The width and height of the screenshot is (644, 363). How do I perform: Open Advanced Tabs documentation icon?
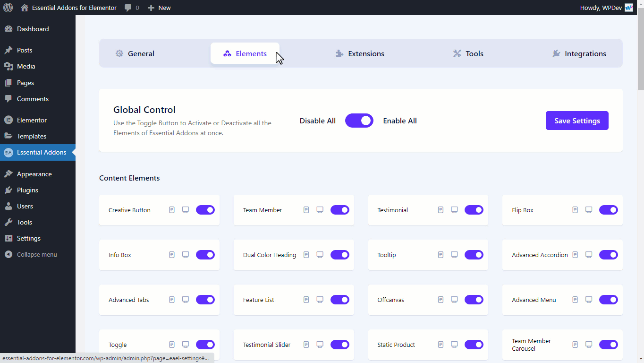point(172,300)
